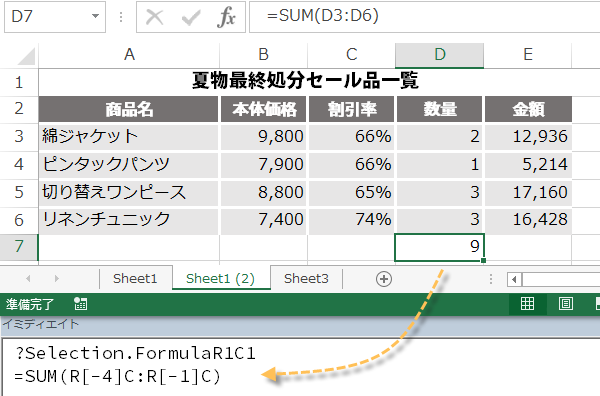Open the Name Box dropdown arrow
The height and width of the screenshot is (396, 600).
[x=95, y=16]
